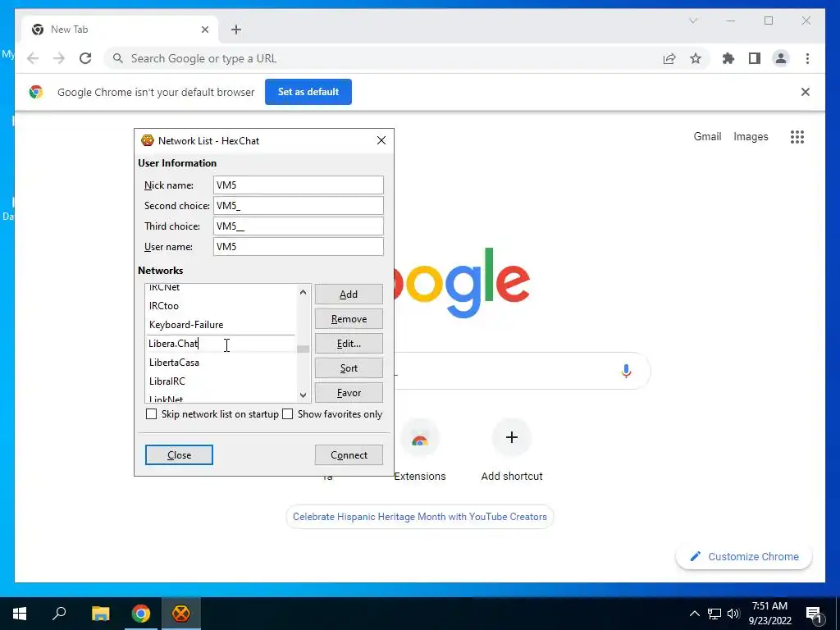The width and height of the screenshot is (840, 630).
Task: Select LibertaCasa network in list
Action: click(x=221, y=363)
